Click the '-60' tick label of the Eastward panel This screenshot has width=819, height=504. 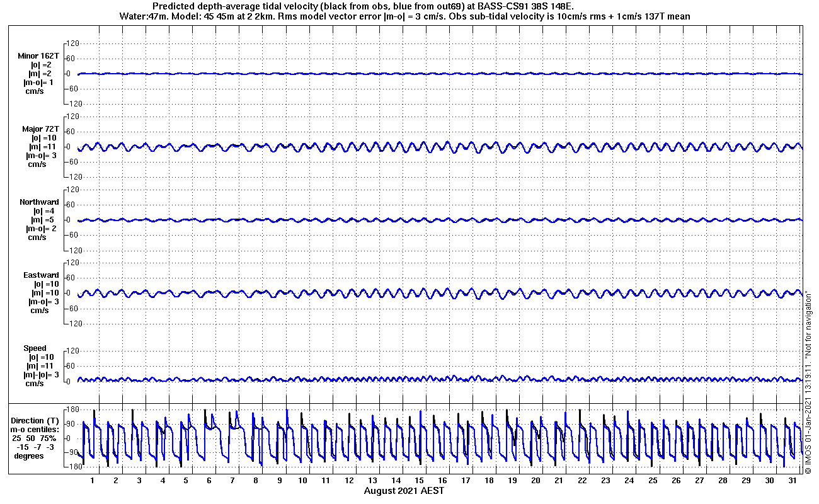tap(72, 308)
